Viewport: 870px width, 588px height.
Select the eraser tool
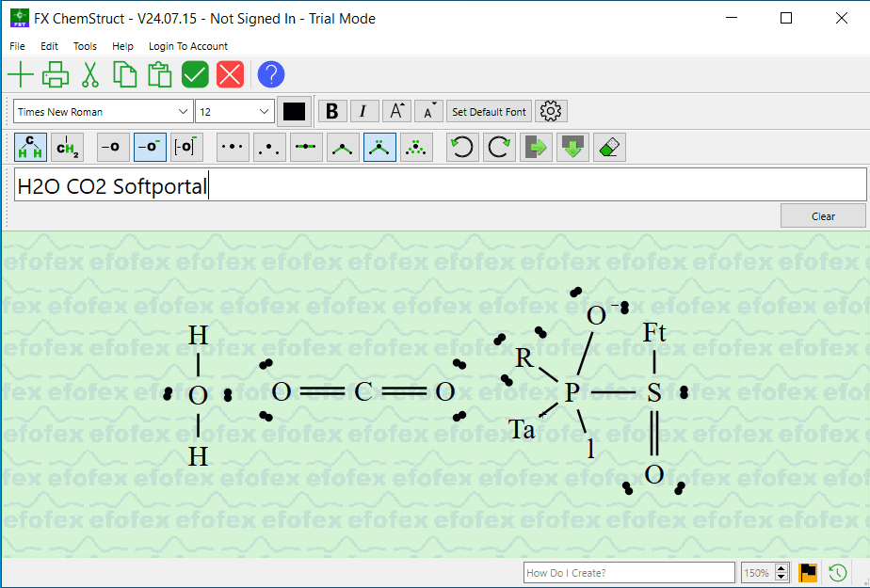[x=609, y=148]
